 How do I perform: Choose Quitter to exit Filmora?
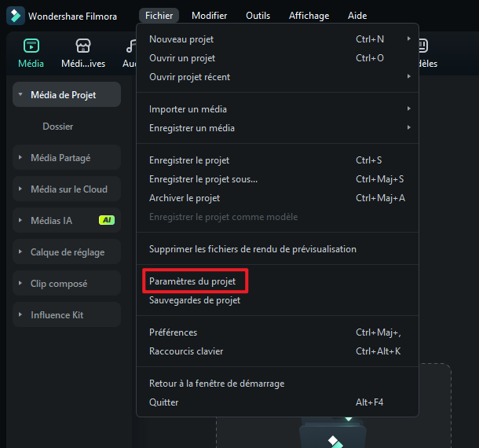[277, 402]
